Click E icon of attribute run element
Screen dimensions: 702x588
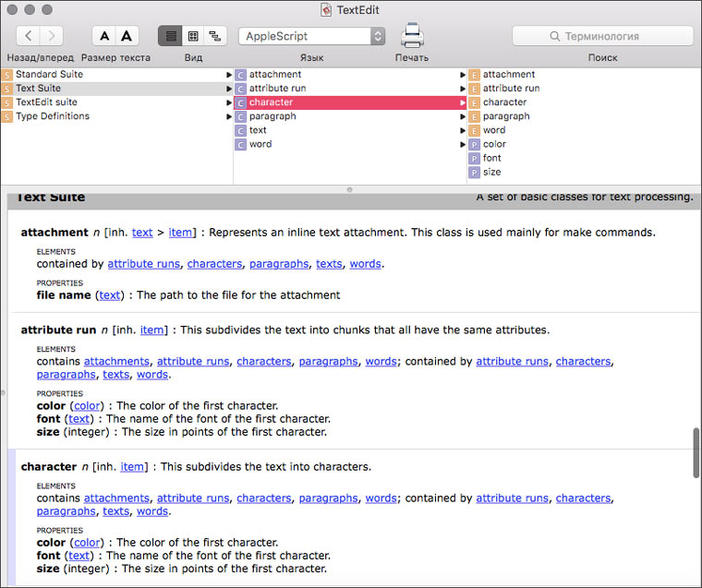click(x=474, y=89)
